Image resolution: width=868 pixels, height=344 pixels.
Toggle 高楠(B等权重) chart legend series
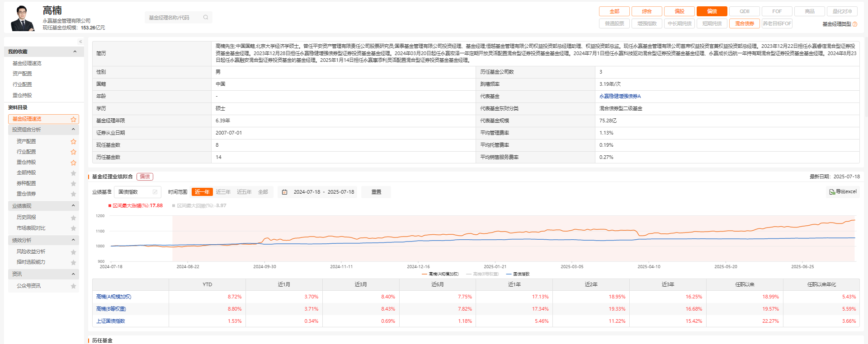pyautogui.click(x=482, y=274)
